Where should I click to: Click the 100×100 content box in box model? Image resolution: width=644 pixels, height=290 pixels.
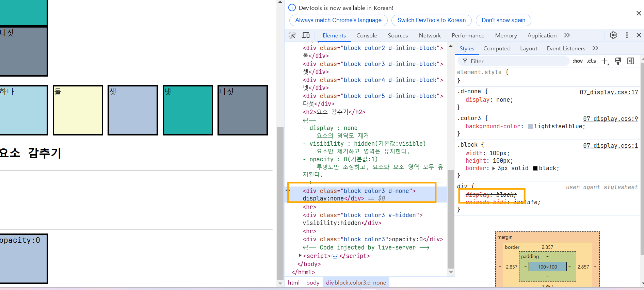tap(547, 267)
